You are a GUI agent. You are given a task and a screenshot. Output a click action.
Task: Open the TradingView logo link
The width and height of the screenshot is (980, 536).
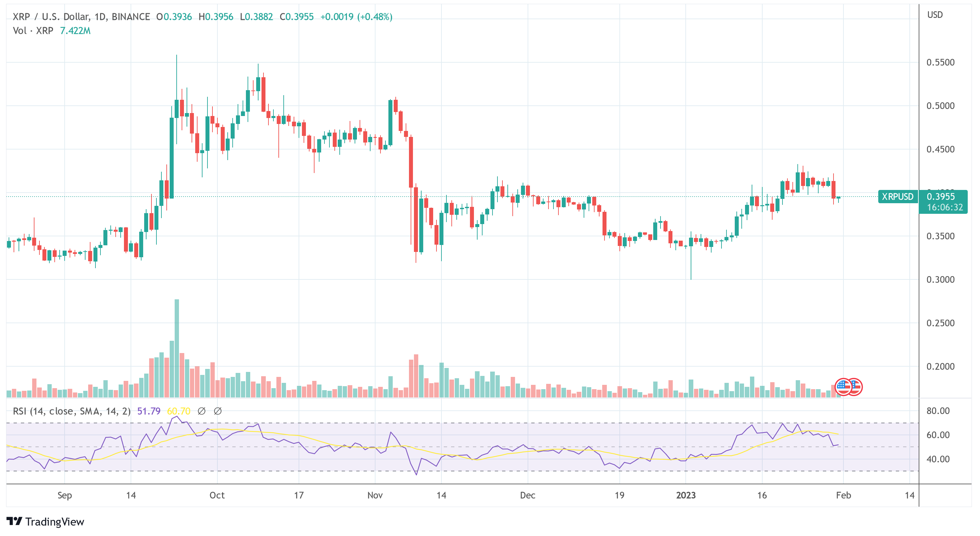pyautogui.click(x=45, y=521)
